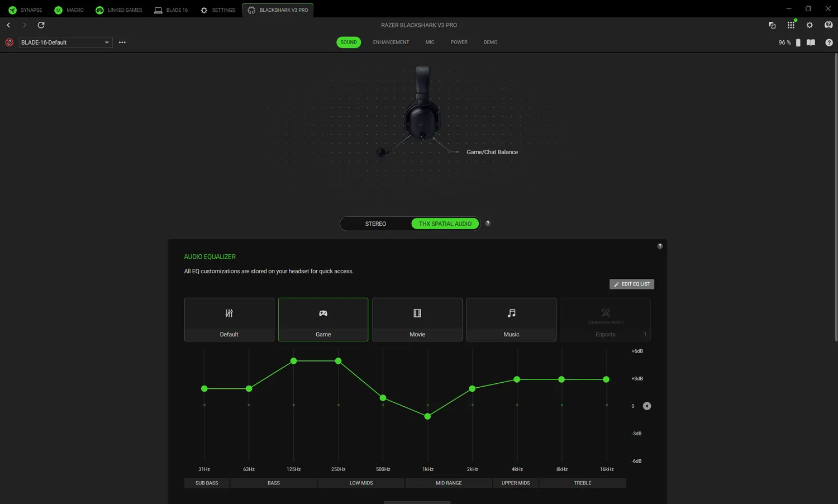Select the Movie EQ preset

[417, 320]
